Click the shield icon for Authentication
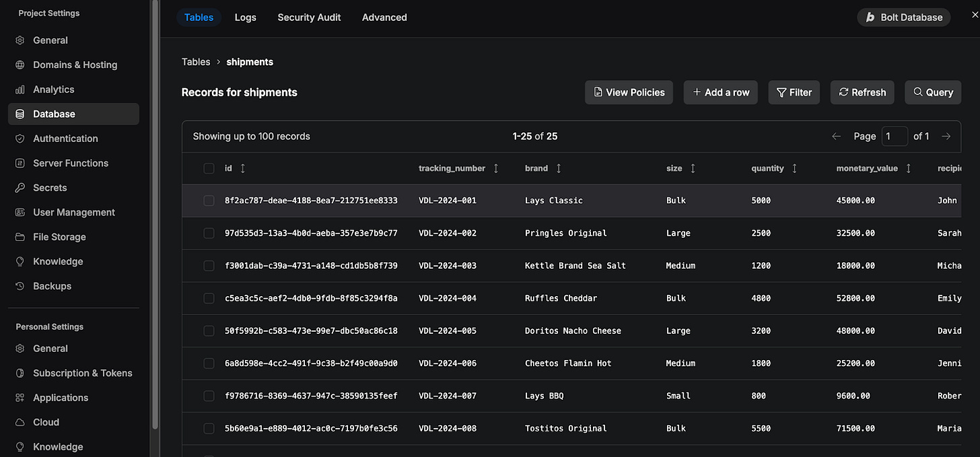 [x=20, y=139]
